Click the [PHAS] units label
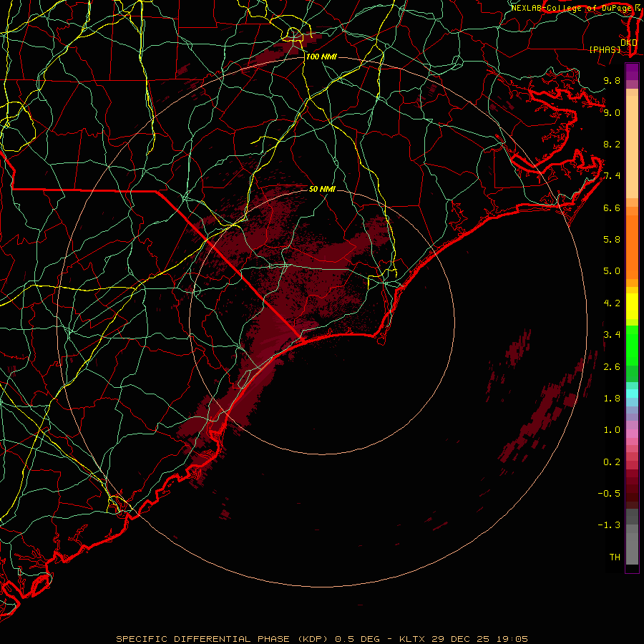 (x=605, y=49)
